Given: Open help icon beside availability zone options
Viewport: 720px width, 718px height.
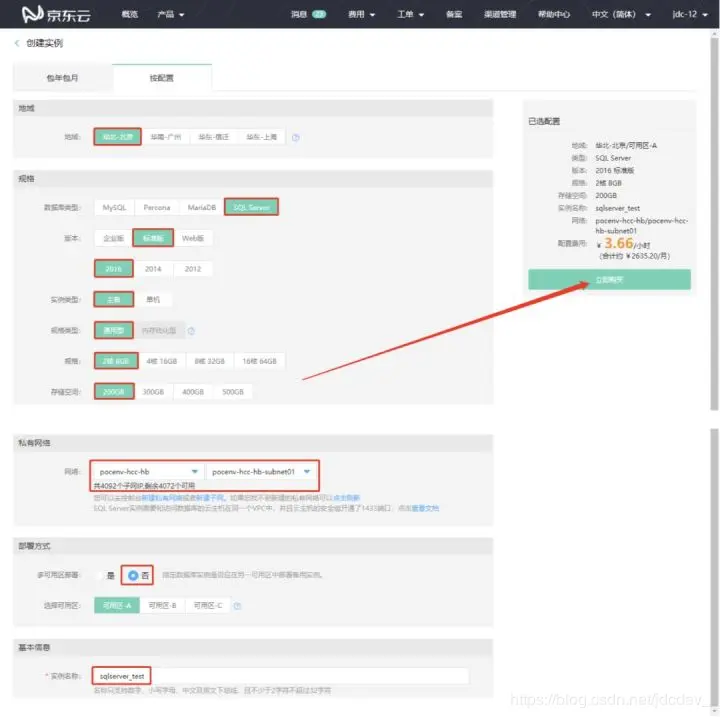Looking at the screenshot, I should tap(237, 606).
